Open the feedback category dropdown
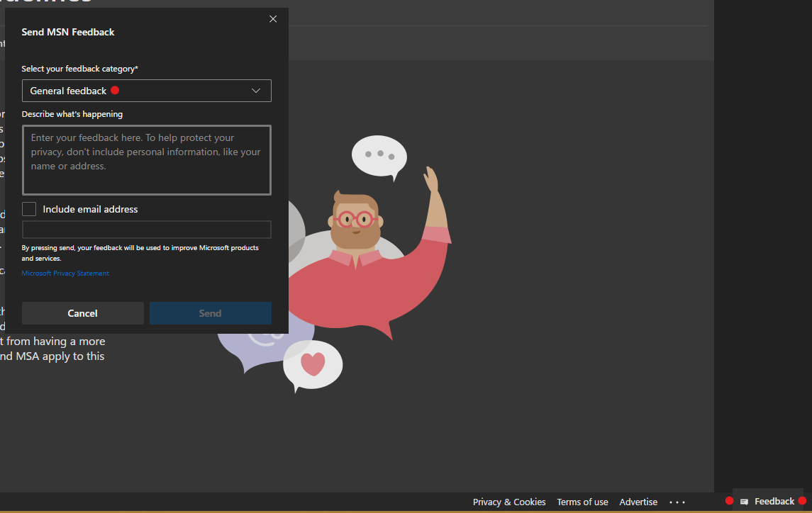Screen dimensions: 812x513 (x=147, y=91)
